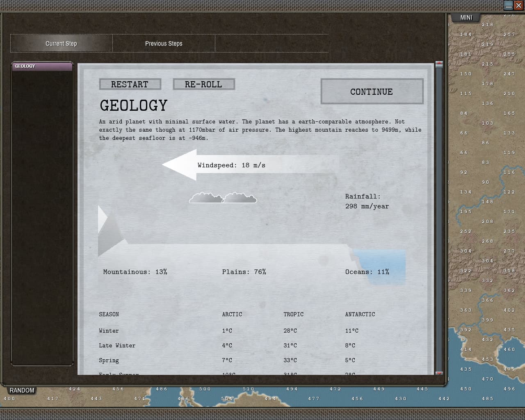Click the cloud rainfall icon
Screen dimensions: 525x420
pyautogui.click(x=223, y=198)
